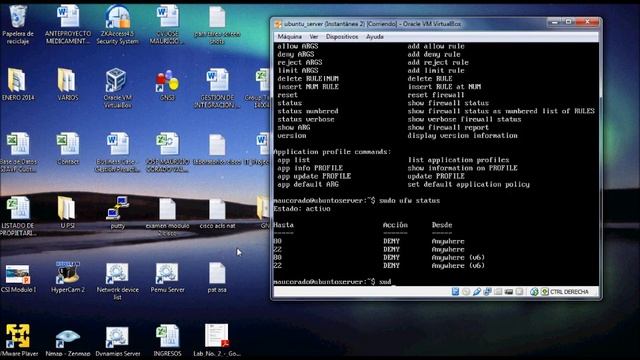Select the LISTADO DE PROPIETARI Excel file
Screen dimensions: 640x360
click(x=18, y=216)
